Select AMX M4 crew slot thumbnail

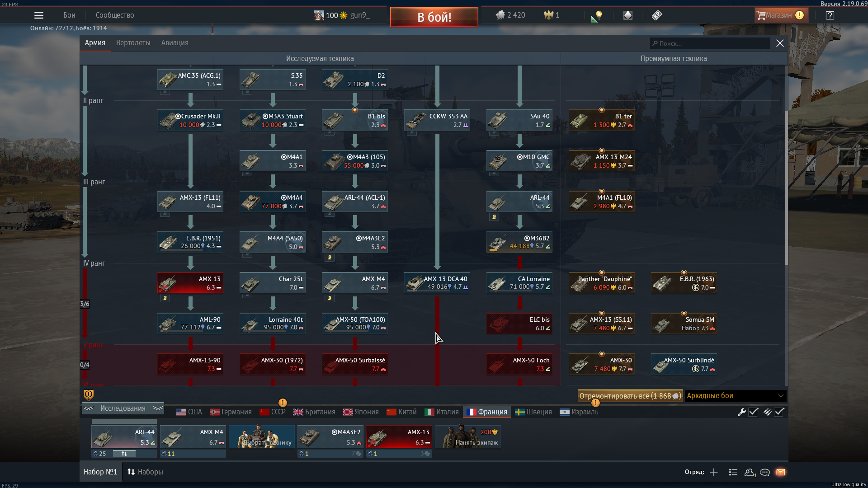(193, 436)
